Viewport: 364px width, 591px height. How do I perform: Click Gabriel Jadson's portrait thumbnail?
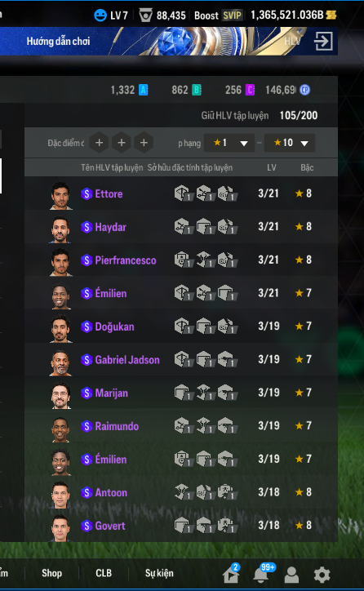tap(60, 363)
